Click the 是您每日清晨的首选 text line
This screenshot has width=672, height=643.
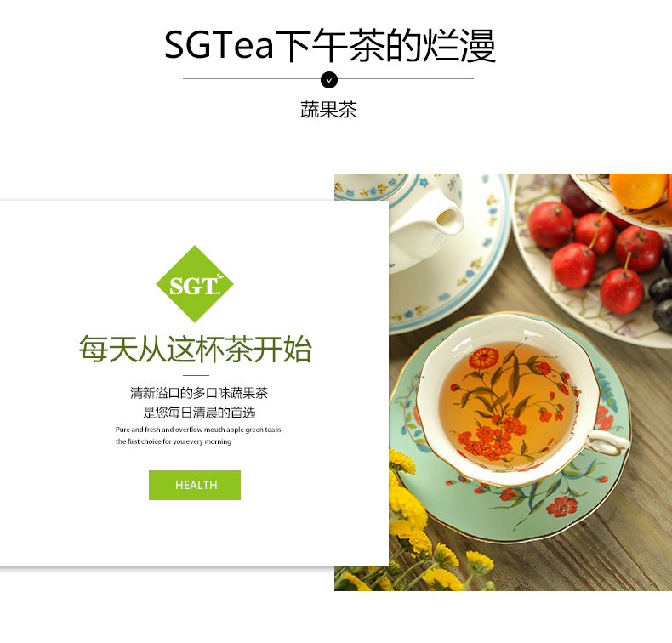(199, 413)
